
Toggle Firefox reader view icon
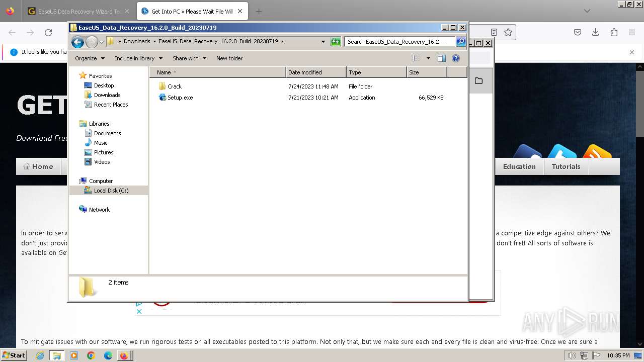494,33
